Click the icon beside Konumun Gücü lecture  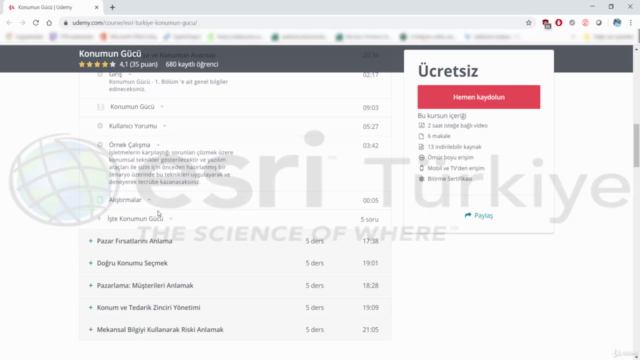pos(100,107)
